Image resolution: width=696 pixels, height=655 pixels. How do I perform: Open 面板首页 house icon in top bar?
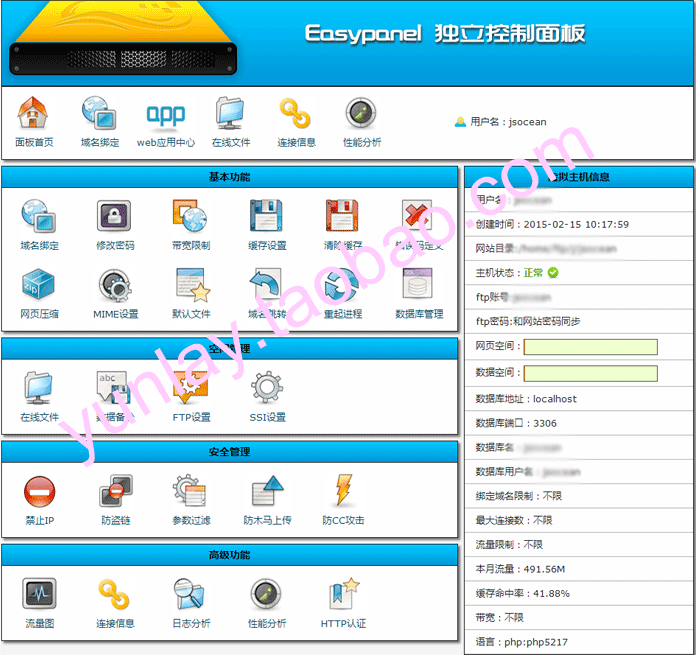point(32,113)
